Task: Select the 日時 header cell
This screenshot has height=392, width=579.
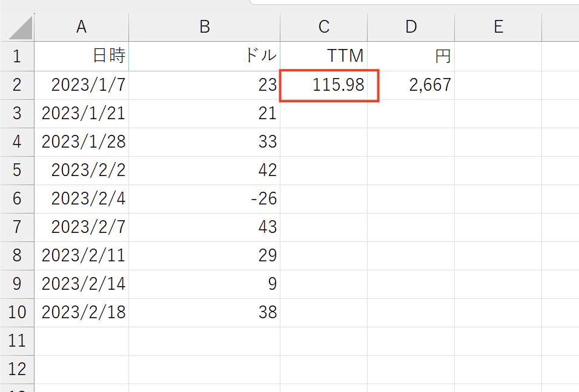Action: [81, 56]
